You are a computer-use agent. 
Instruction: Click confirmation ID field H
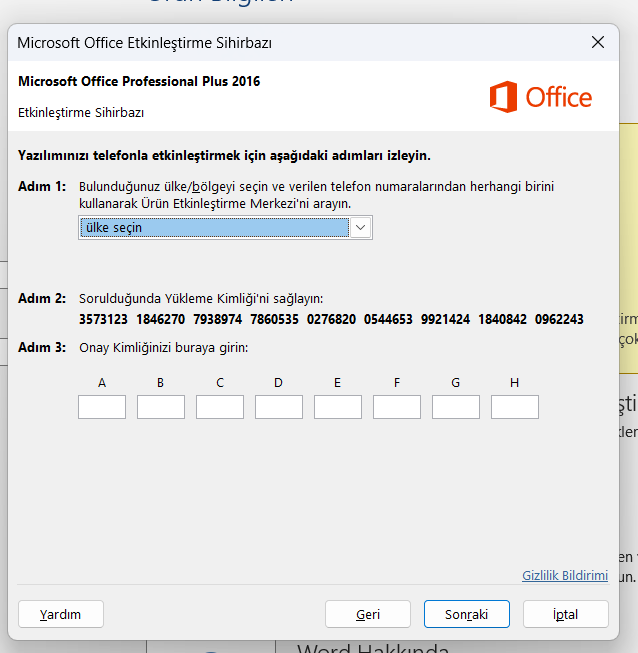[515, 407]
